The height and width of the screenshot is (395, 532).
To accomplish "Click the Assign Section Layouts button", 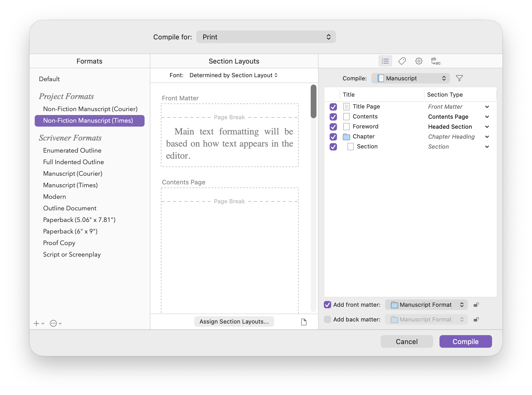I will click(234, 321).
